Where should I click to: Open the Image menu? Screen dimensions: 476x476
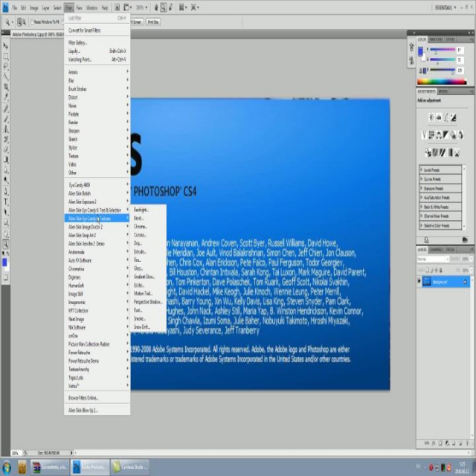pyautogui.click(x=33, y=8)
